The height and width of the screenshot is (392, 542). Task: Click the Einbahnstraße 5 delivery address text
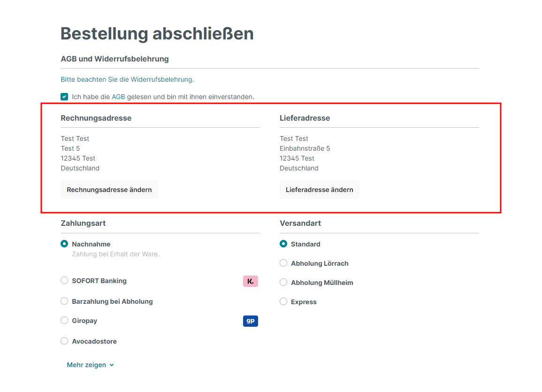[305, 148]
